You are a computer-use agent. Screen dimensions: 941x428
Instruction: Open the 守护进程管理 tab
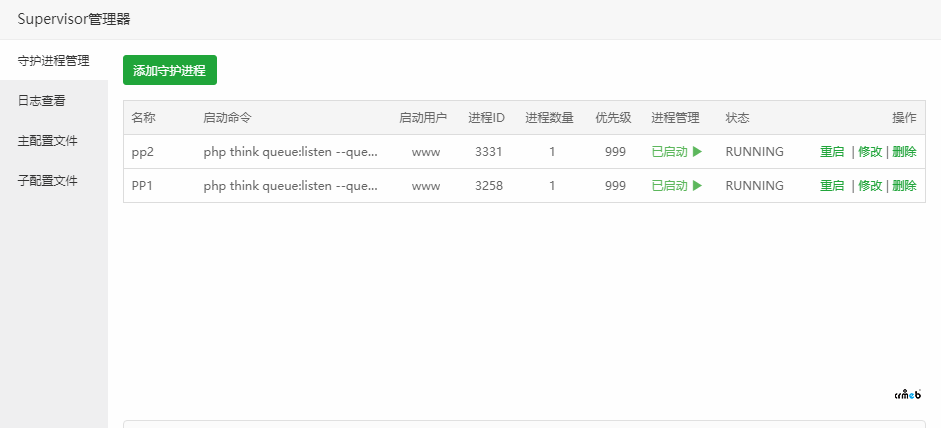53,61
